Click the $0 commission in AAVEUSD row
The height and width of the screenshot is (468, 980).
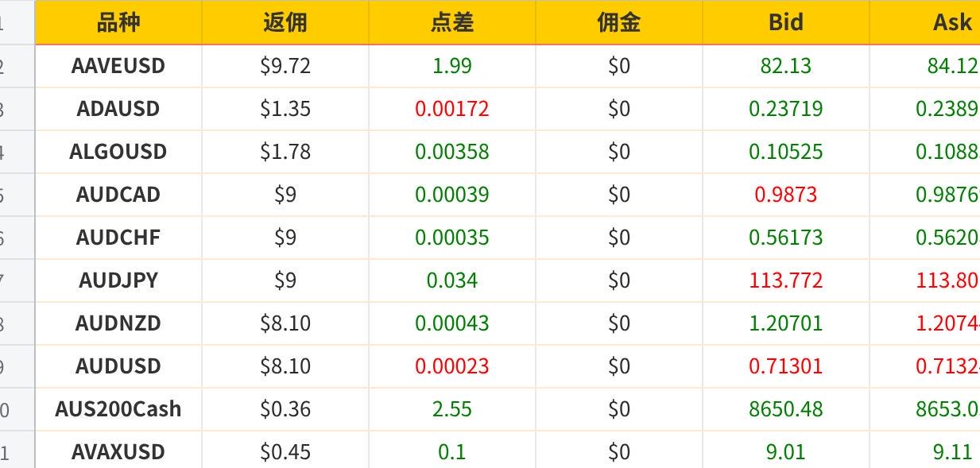[x=619, y=66]
